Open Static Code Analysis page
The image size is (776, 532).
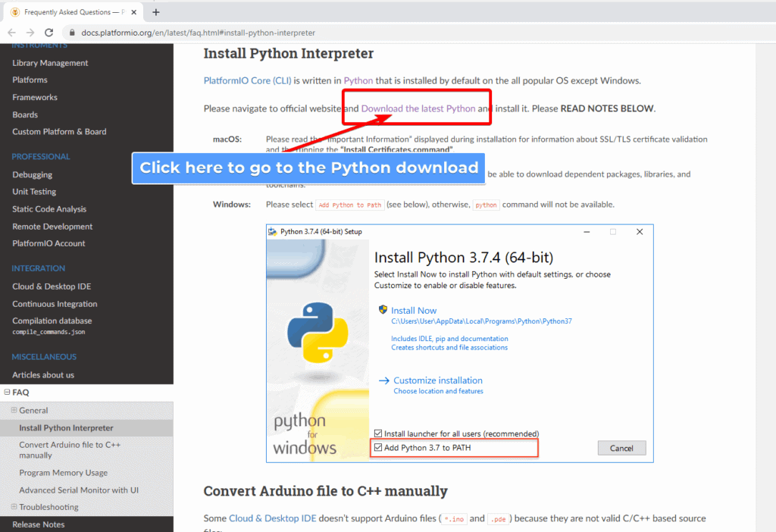pos(49,209)
